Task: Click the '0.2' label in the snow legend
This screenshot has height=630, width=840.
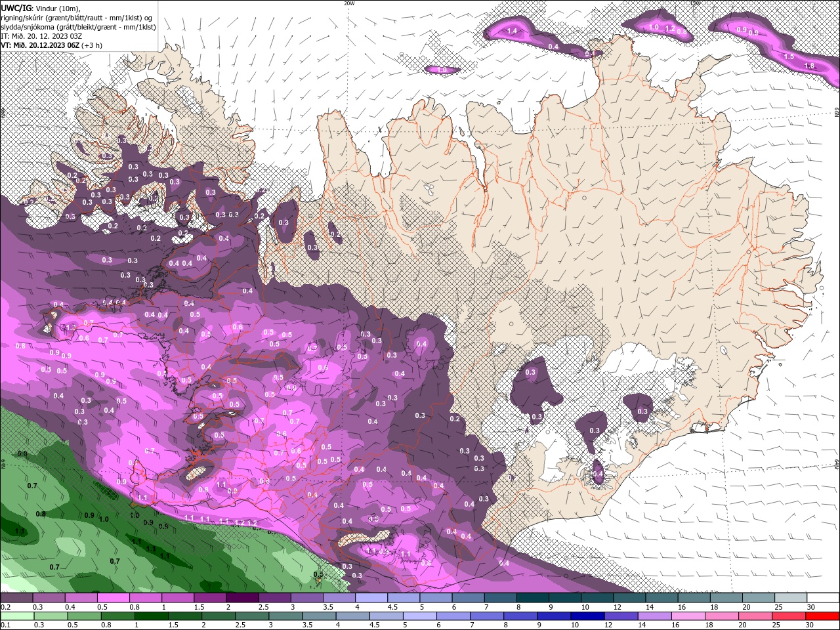Action: pos(5,607)
